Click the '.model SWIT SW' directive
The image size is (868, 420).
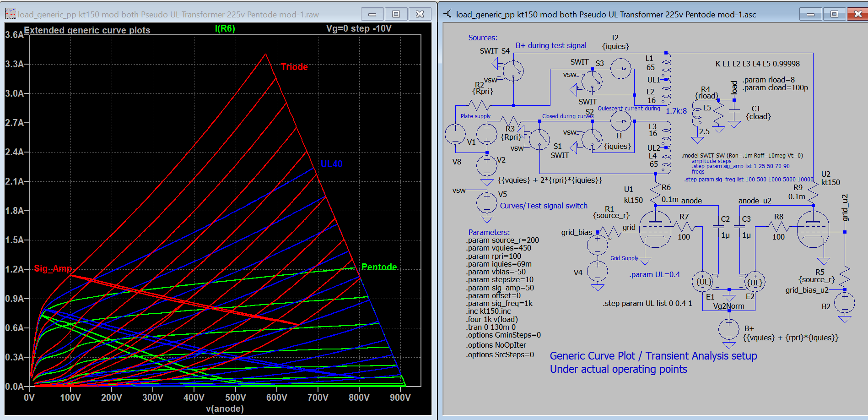(742, 156)
